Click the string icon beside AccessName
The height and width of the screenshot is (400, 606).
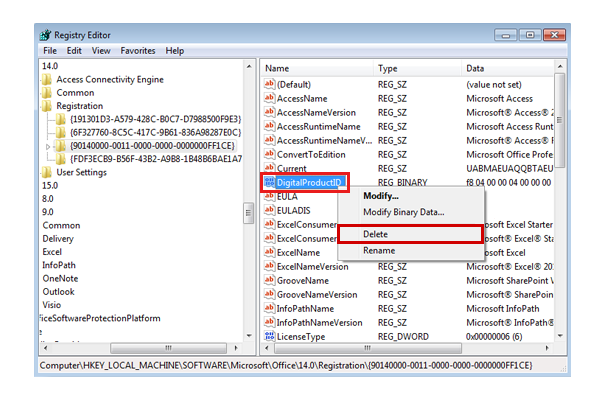(x=269, y=98)
